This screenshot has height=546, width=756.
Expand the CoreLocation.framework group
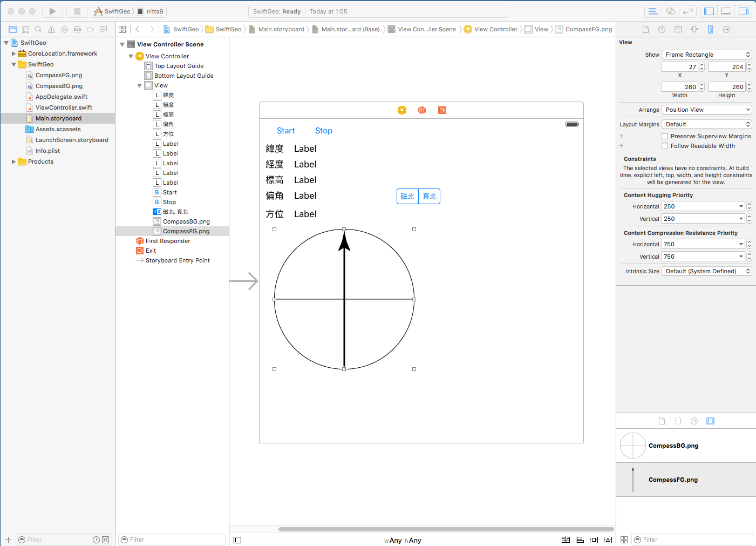pyautogui.click(x=14, y=53)
